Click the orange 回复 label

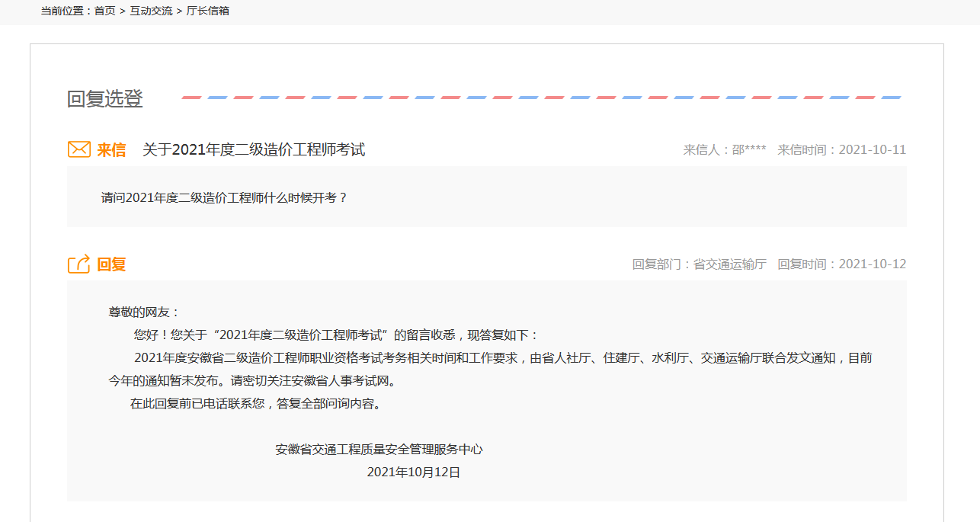coord(111,264)
